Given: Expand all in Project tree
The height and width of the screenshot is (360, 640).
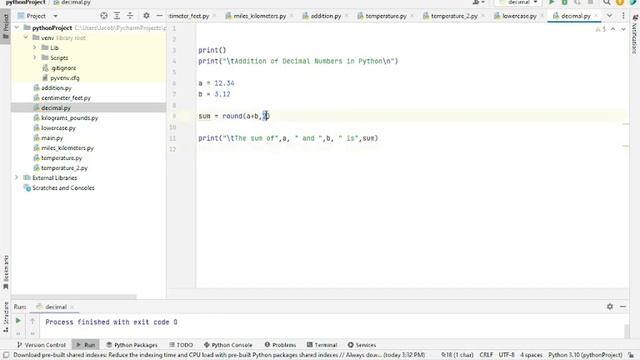Looking at the screenshot, I should pos(117,16).
